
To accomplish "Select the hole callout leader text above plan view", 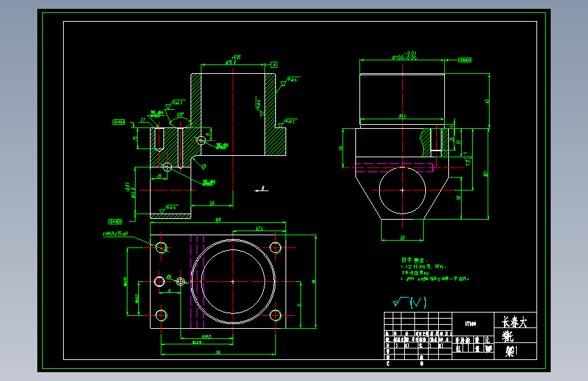I will coord(115,234).
